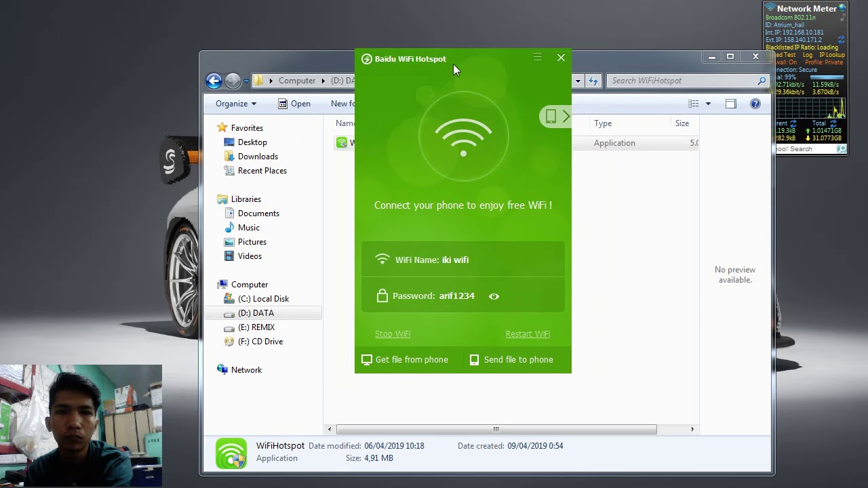Go back in Explorer window
Viewport: 868px width, 488px height.
214,81
